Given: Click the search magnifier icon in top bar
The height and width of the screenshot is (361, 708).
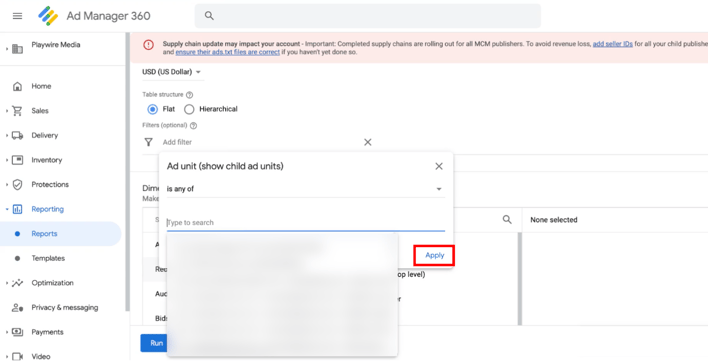Looking at the screenshot, I should tap(209, 16).
